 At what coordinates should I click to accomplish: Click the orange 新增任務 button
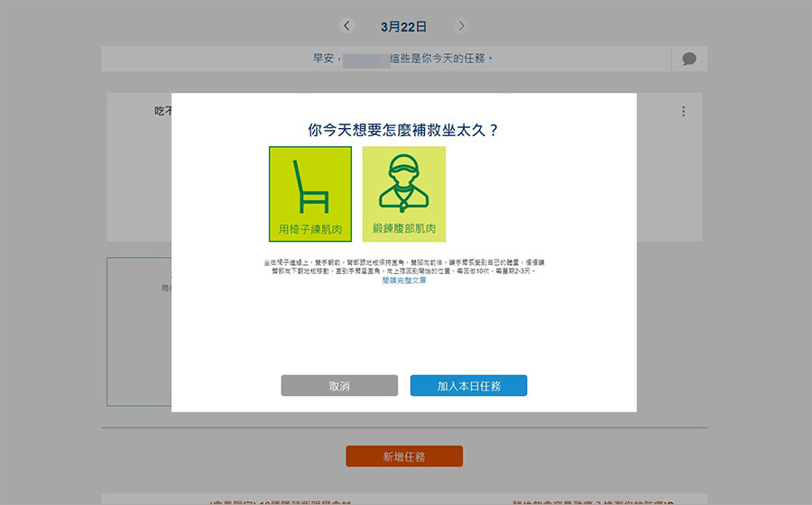pyautogui.click(x=404, y=456)
